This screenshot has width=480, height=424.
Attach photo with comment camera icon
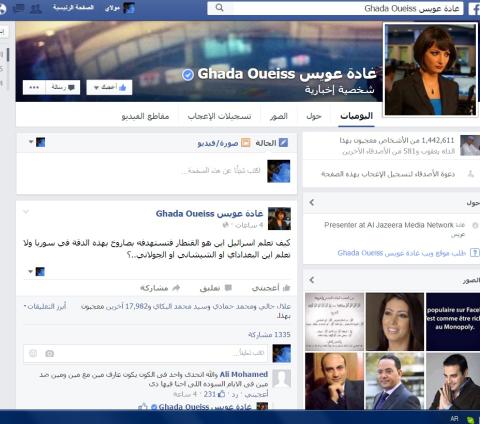pos(49,353)
